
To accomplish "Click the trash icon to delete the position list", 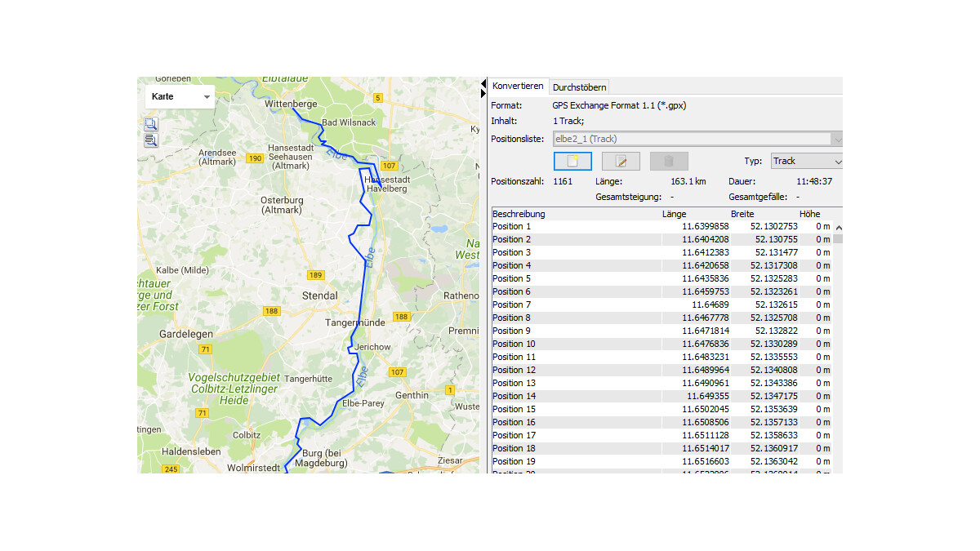I will coord(670,161).
